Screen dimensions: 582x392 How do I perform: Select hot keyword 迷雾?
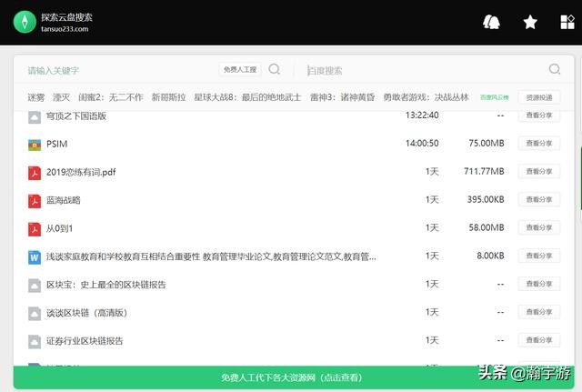point(36,97)
